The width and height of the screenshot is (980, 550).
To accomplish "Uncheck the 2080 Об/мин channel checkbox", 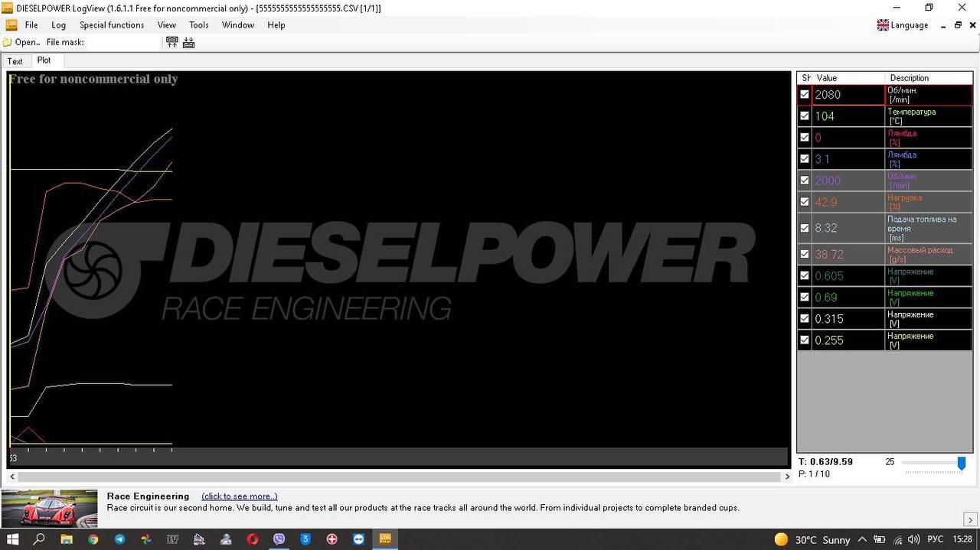I will pos(805,95).
